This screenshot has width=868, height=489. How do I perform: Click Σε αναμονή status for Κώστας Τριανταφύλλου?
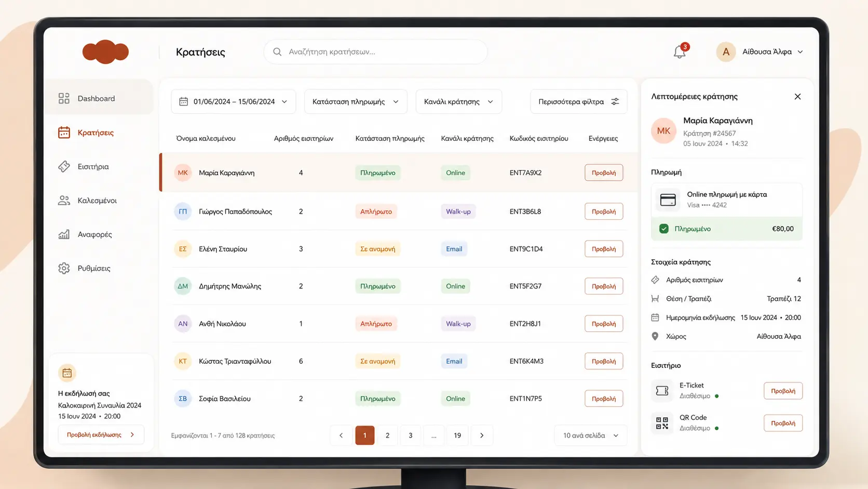377,361
